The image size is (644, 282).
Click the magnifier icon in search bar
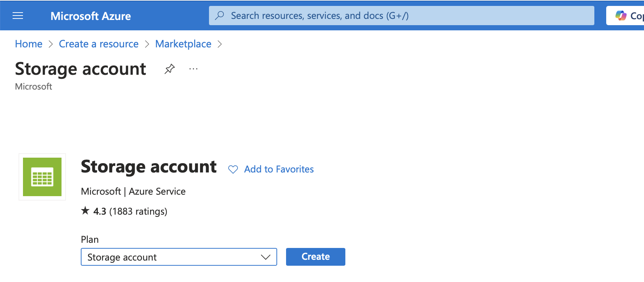pos(220,16)
